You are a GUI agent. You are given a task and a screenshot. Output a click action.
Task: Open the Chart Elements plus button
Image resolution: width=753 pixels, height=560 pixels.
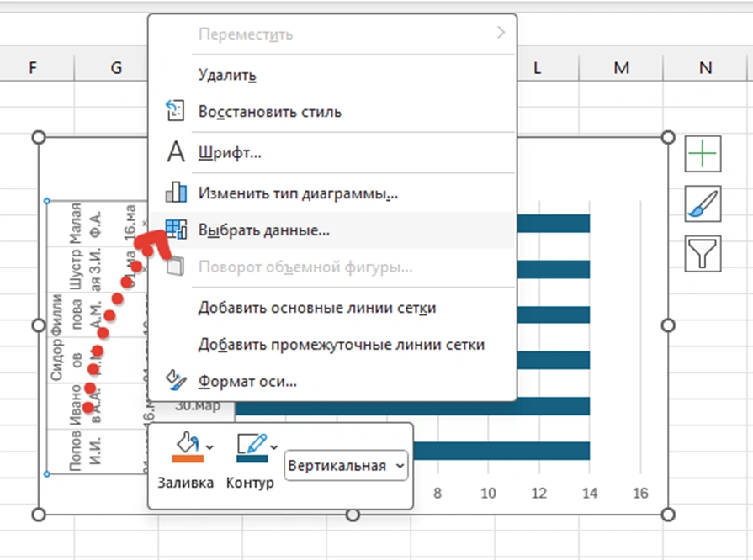pyautogui.click(x=703, y=154)
